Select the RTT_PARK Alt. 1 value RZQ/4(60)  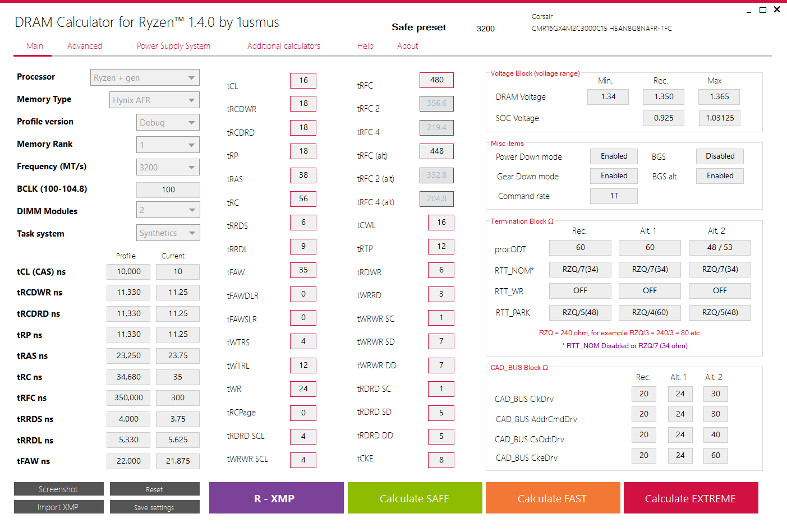[x=650, y=313]
